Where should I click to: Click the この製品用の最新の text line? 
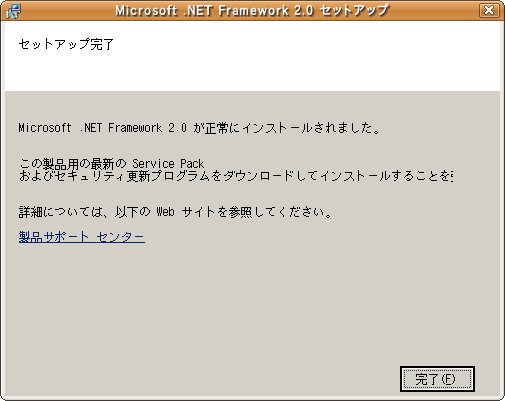(73, 164)
